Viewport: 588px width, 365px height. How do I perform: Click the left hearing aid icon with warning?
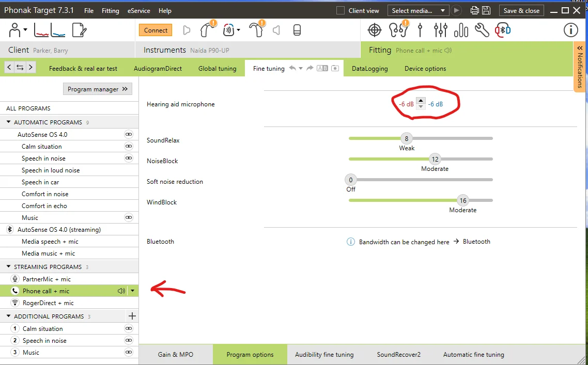207,29
